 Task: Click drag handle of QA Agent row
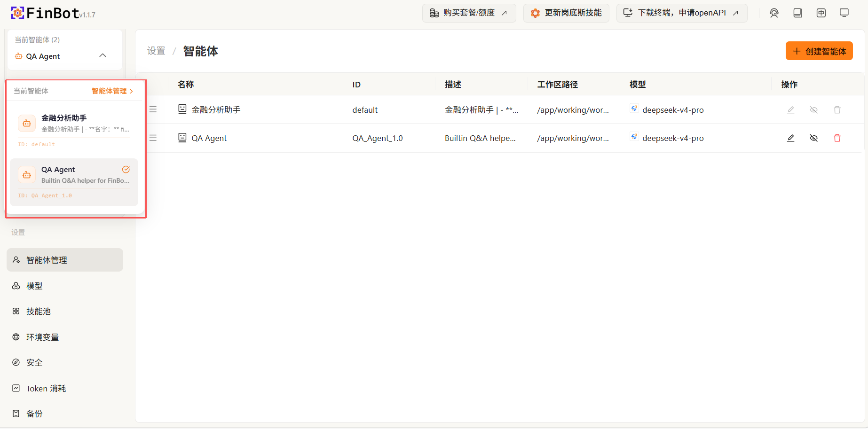pyautogui.click(x=153, y=138)
